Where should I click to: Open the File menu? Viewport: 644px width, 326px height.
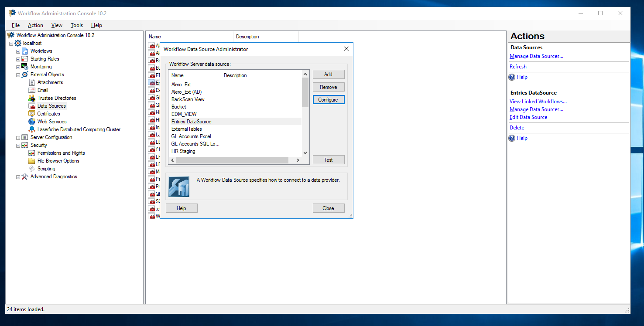pyautogui.click(x=16, y=25)
